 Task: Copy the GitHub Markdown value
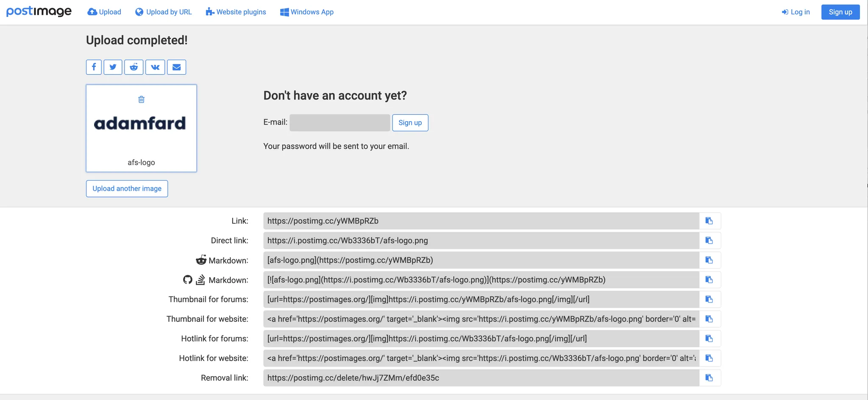[x=709, y=280]
